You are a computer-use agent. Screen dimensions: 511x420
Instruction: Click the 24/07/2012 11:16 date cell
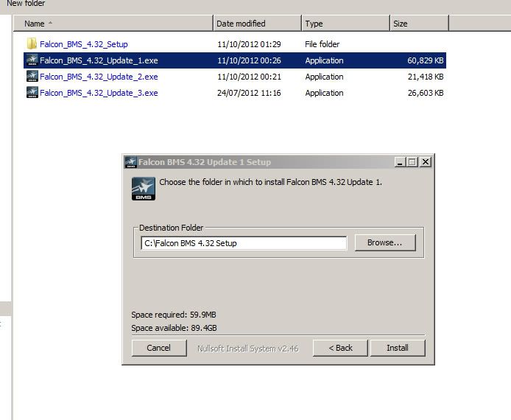[249, 94]
